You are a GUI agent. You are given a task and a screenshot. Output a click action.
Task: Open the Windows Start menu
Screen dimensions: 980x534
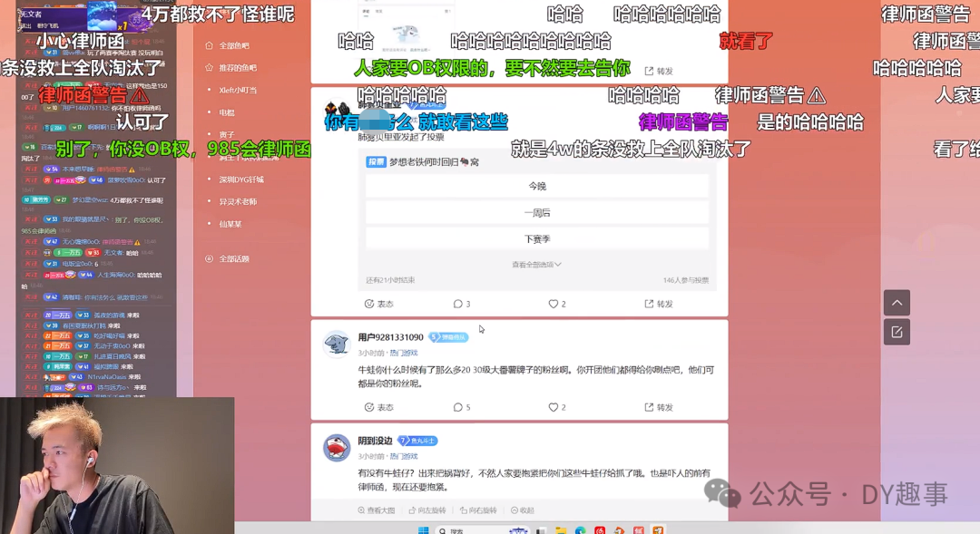(x=423, y=530)
